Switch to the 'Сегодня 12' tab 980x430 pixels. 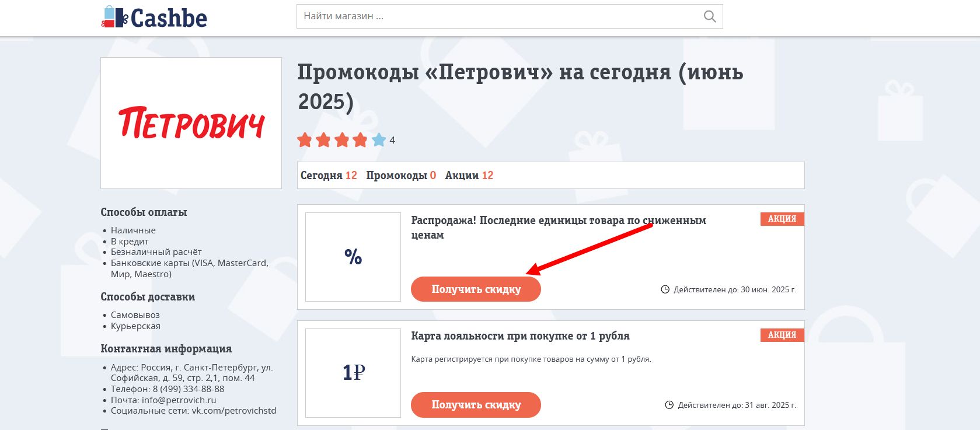[329, 176]
